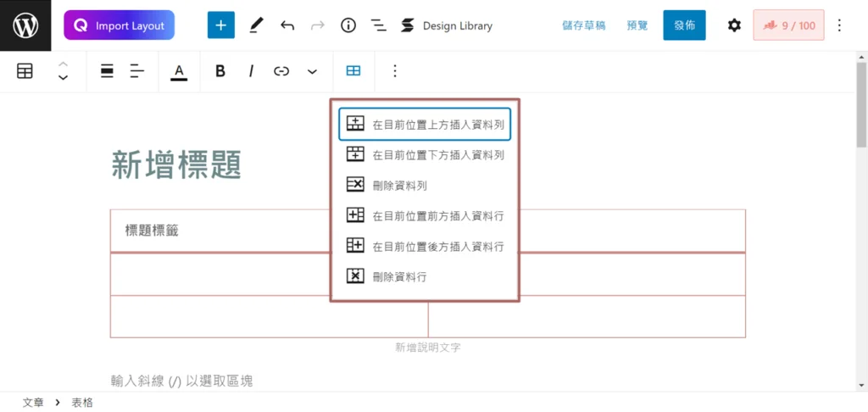Click 表格 in the breadcrumb

pyautogui.click(x=82, y=403)
